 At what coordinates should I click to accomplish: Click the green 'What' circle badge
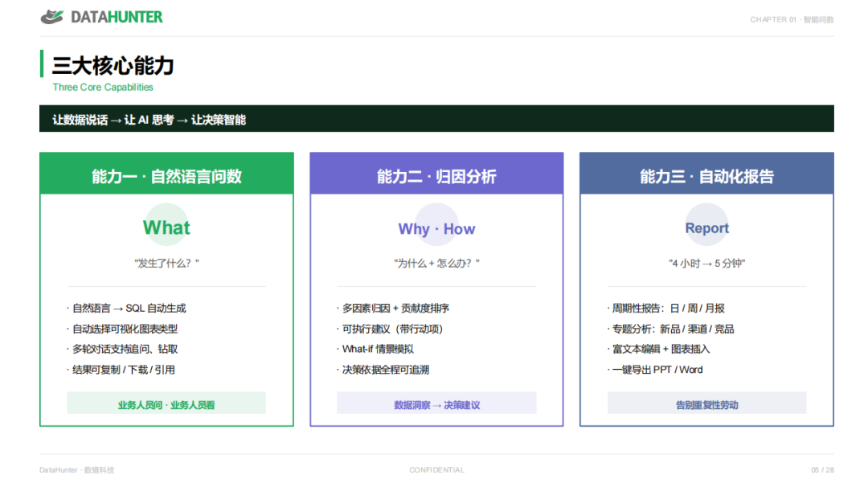click(x=166, y=225)
